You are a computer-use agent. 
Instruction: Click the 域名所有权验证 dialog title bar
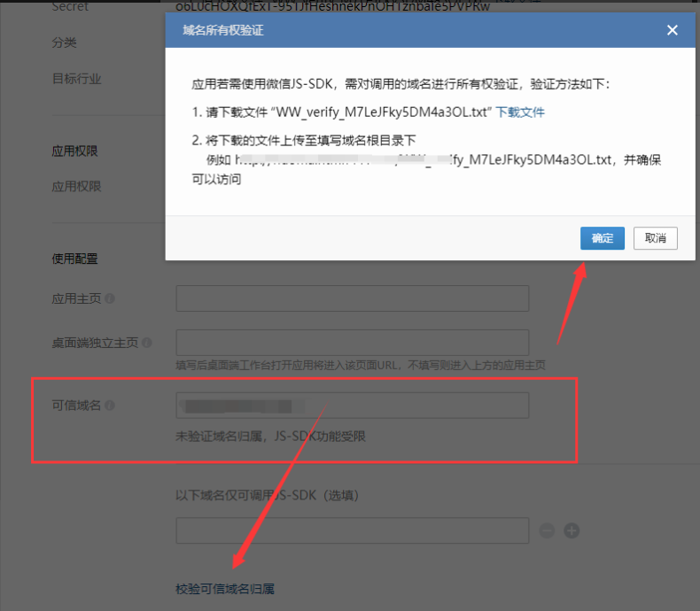click(399, 30)
